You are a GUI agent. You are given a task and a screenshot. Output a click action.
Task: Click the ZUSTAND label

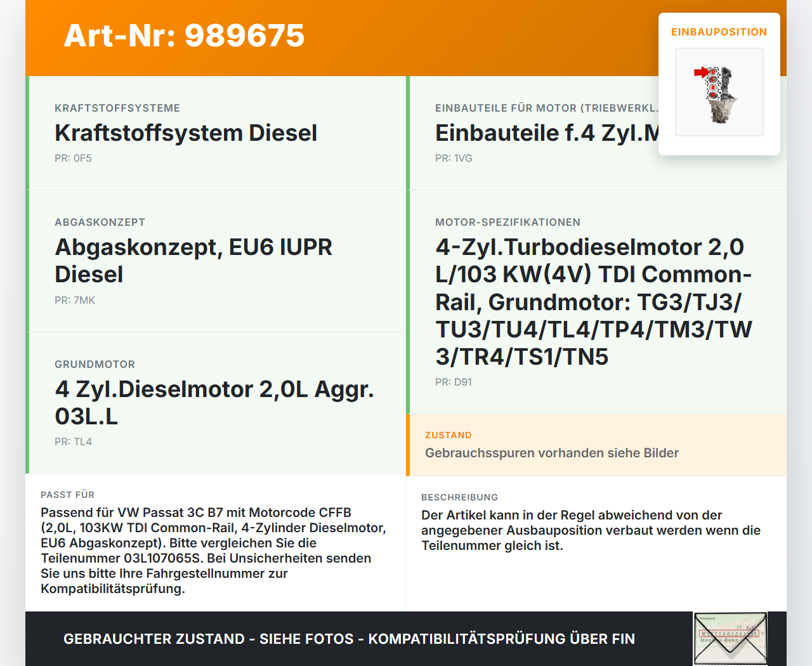click(x=449, y=435)
